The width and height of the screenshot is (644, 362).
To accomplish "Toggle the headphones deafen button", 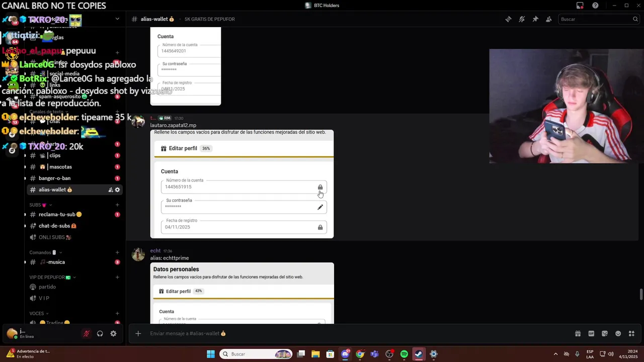I will pos(100,333).
